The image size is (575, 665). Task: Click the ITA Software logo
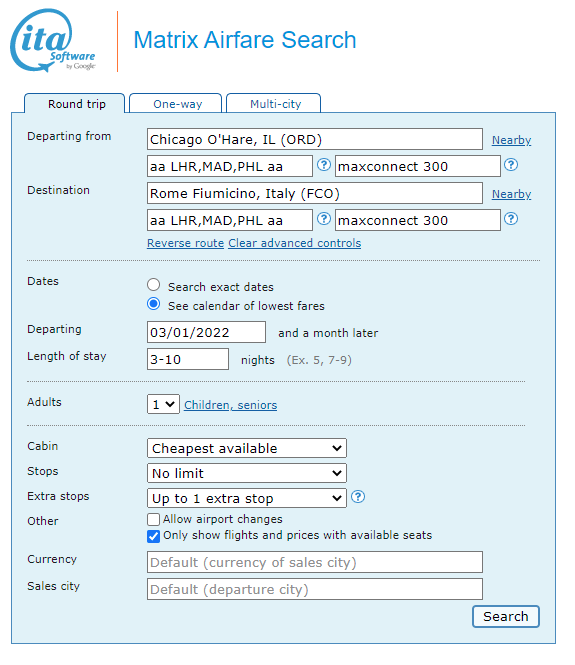click(53, 41)
